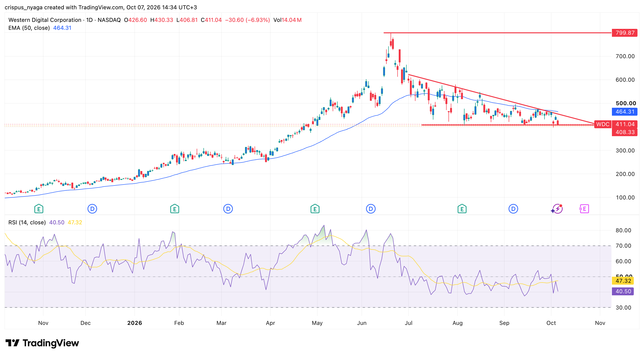Click the RSI (14, close) indicator label
Image resolution: width=644 pixels, height=357 pixels.
(27, 222)
